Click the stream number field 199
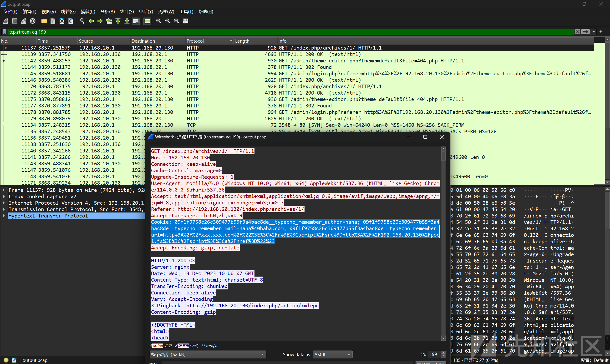The height and width of the screenshot is (364, 610). tap(434, 354)
